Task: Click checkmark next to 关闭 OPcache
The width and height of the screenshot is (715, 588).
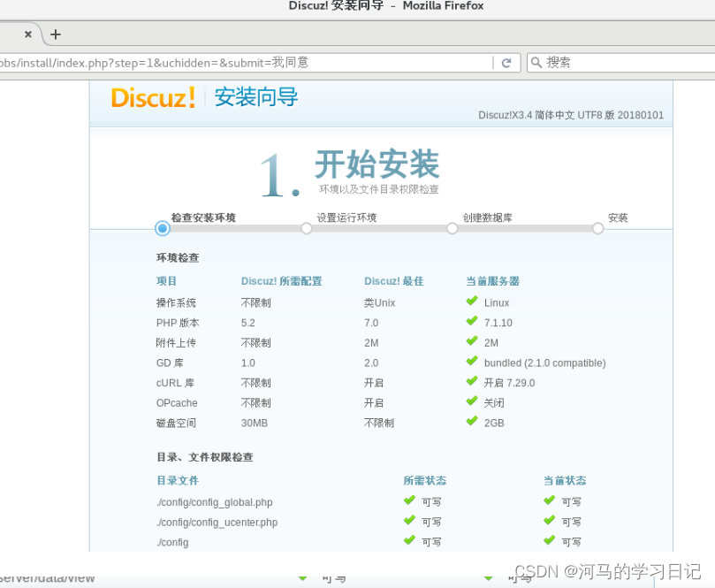Action: coord(472,401)
